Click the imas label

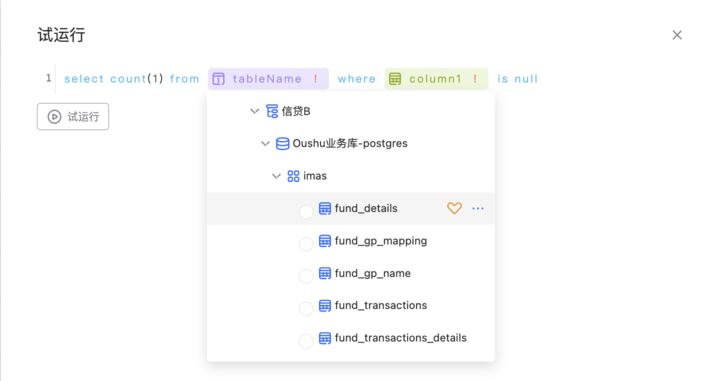(315, 176)
